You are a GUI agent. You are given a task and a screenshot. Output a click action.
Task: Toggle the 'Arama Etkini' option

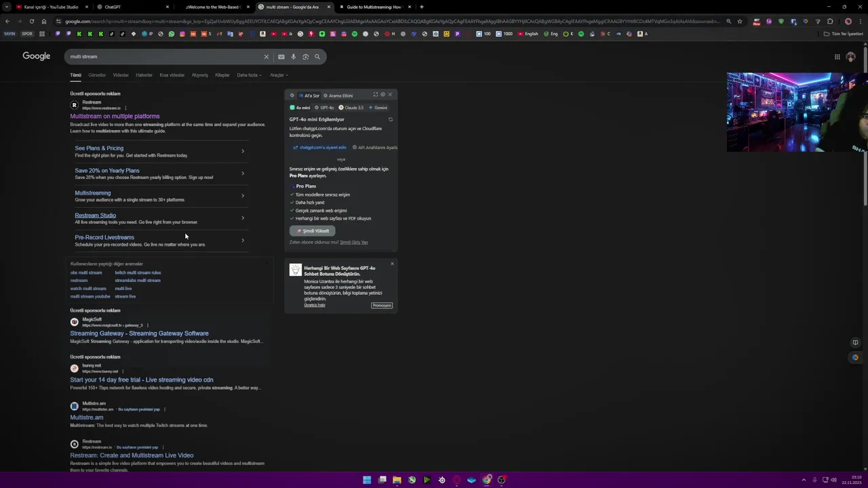338,96
